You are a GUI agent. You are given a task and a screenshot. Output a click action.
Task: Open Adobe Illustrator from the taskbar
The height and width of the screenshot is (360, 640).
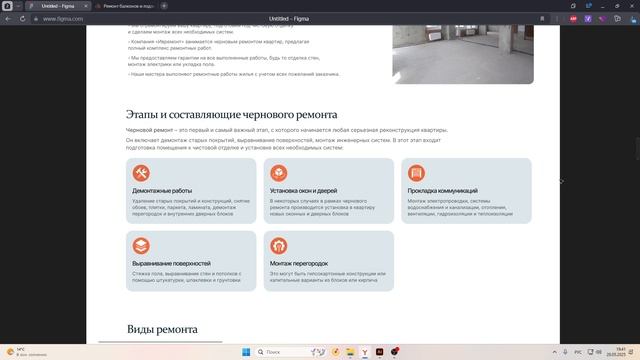click(x=379, y=352)
